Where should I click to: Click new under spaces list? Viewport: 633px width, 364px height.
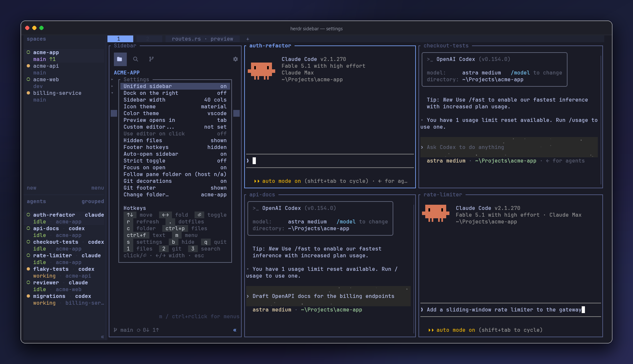pos(32,188)
